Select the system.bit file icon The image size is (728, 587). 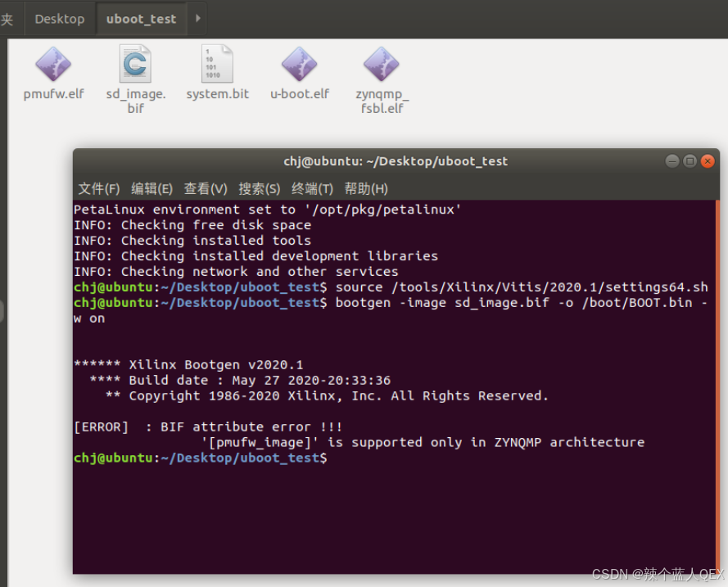click(x=217, y=64)
